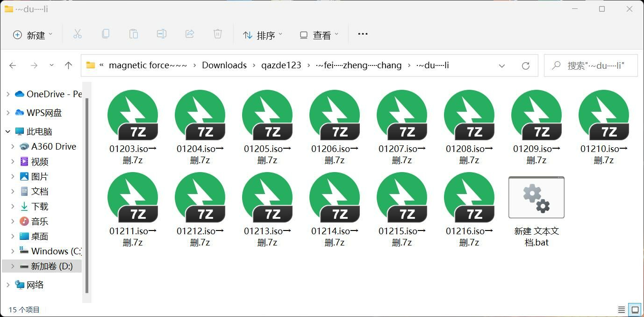Screen dimensions: 644x317
Task: Click the Copy icon in toolbar
Action: pos(106,34)
